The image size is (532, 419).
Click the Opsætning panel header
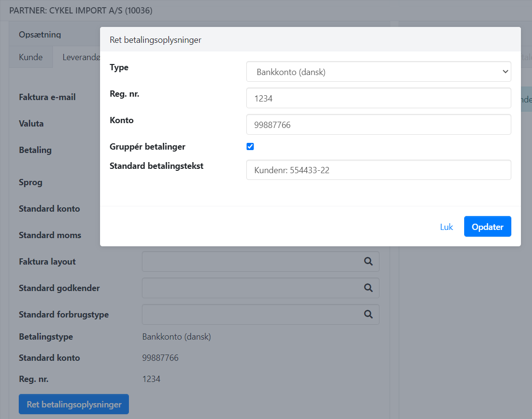click(40, 35)
